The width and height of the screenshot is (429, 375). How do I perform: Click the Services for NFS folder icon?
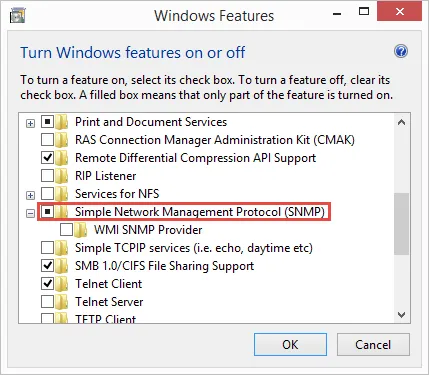(62, 194)
